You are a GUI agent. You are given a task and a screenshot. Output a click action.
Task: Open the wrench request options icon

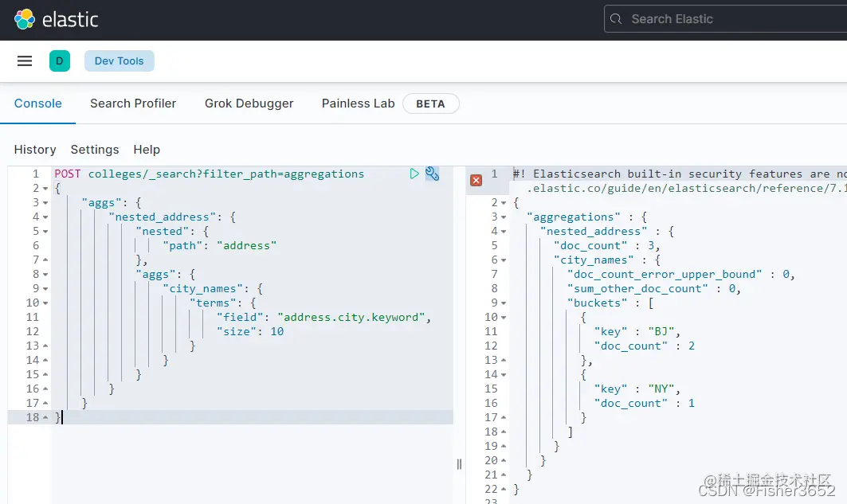point(432,174)
